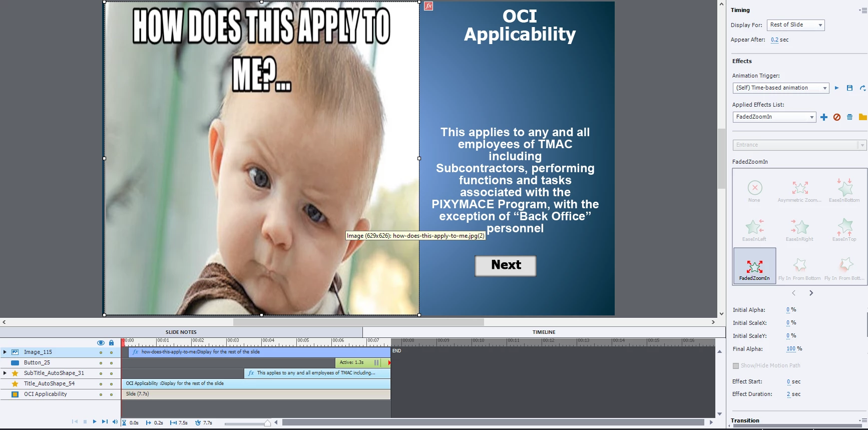Delete the effect with the trash icon
This screenshot has width=868, height=430.
[x=849, y=117]
